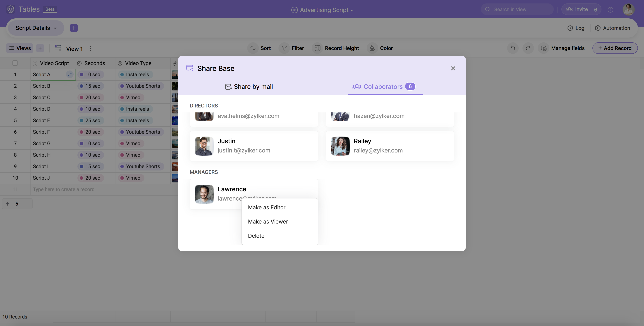Open the Advertising Script base dropdown
Image resolution: width=644 pixels, height=326 pixels.
point(352,11)
